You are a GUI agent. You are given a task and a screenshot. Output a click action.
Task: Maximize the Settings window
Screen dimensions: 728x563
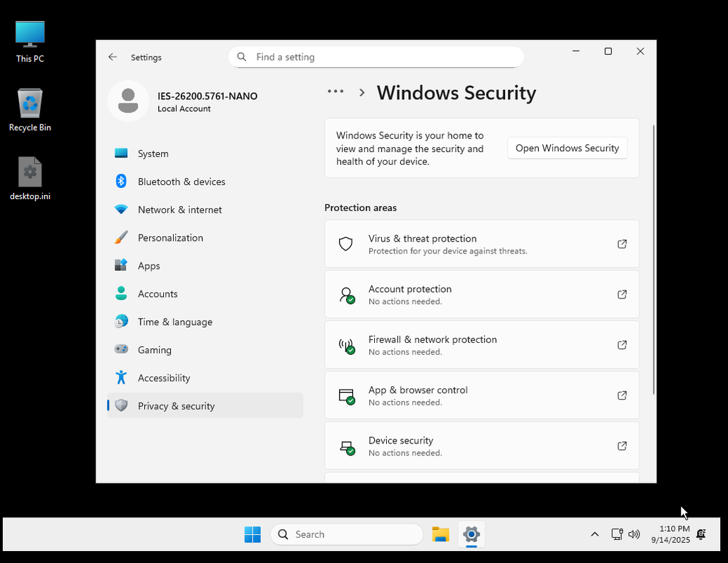(x=608, y=51)
